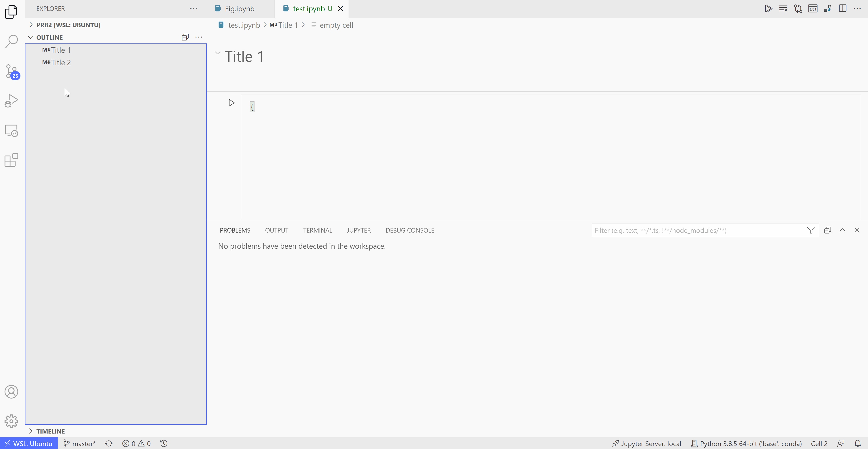Open the Extensions sidebar
This screenshot has height=449, width=868.
tap(11, 160)
